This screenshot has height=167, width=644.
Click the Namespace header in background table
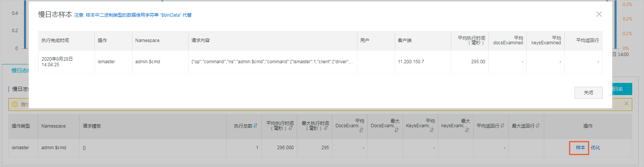point(54,126)
